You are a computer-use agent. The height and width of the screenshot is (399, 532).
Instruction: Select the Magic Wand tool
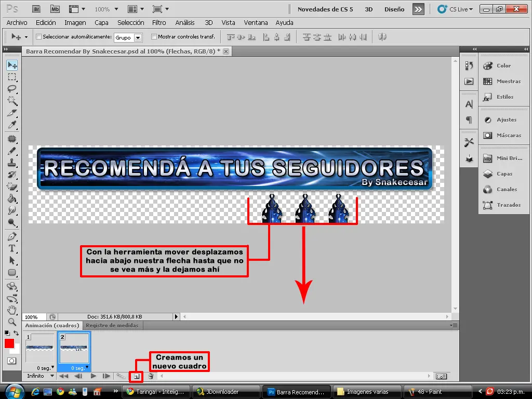pos(12,101)
